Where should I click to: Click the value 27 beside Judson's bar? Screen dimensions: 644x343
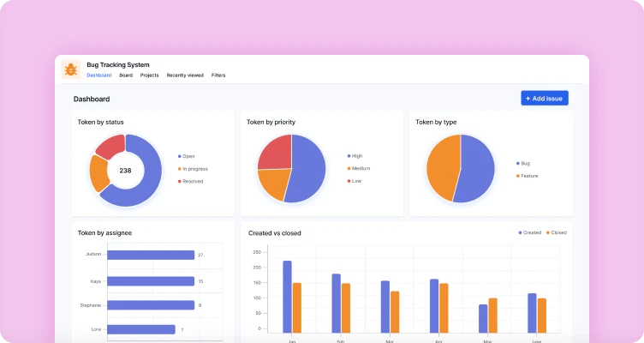200,255
